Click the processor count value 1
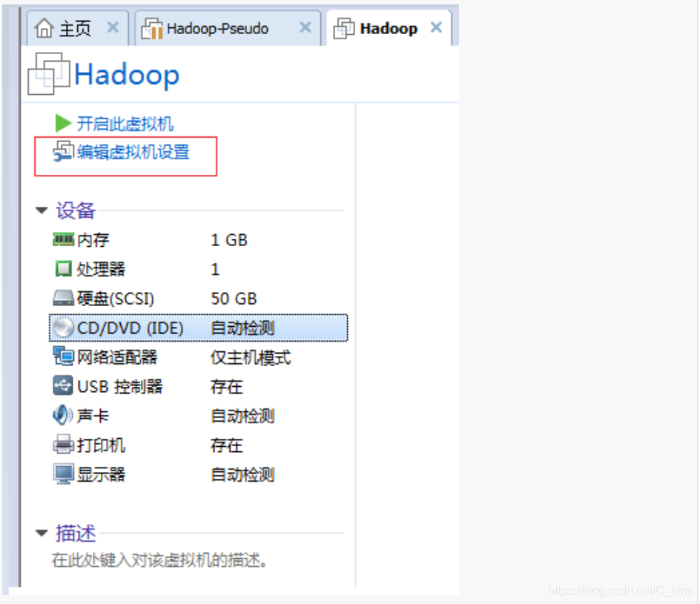 point(215,269)
